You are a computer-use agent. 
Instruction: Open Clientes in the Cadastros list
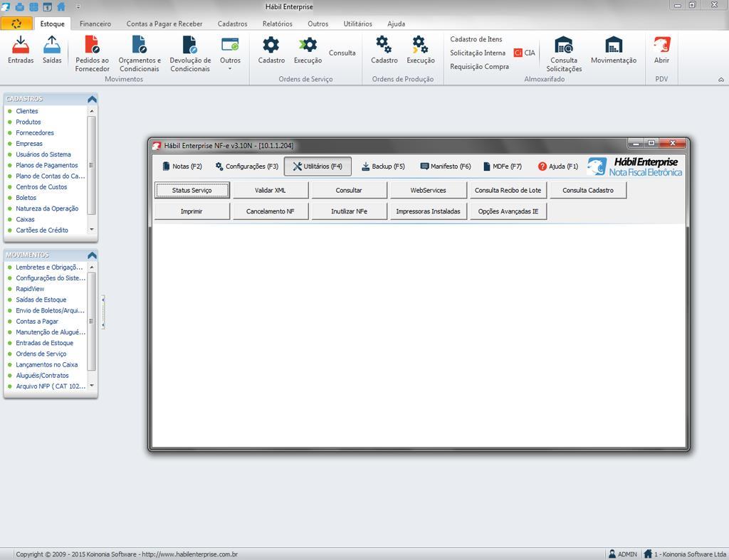tap(27, 111)
